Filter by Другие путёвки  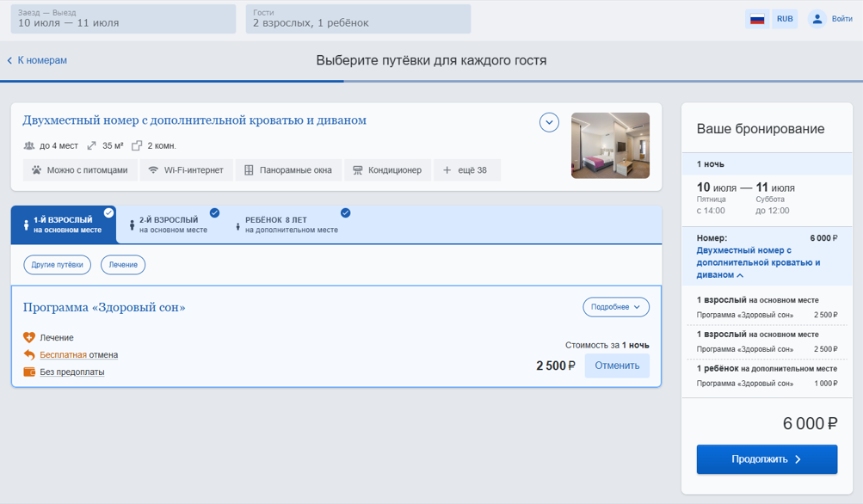tap(58, 265)
